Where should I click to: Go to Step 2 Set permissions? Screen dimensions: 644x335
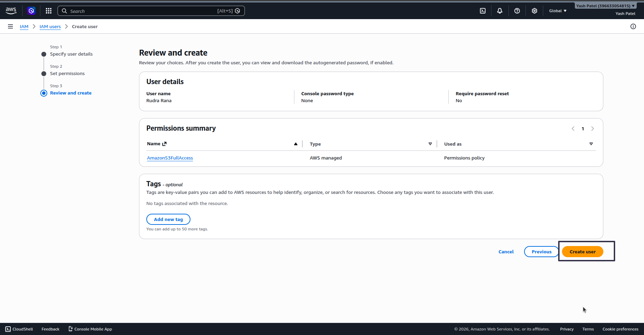tap(67, 73)
